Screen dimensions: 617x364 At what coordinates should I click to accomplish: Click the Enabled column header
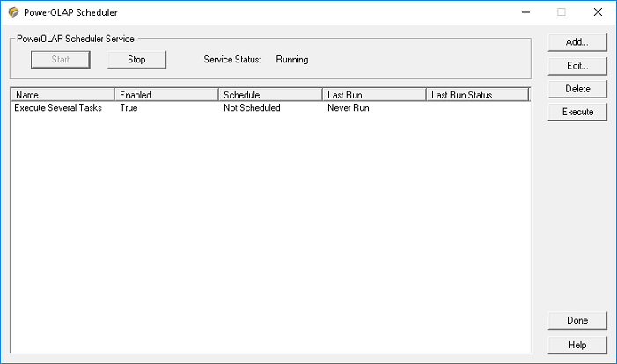165,95
